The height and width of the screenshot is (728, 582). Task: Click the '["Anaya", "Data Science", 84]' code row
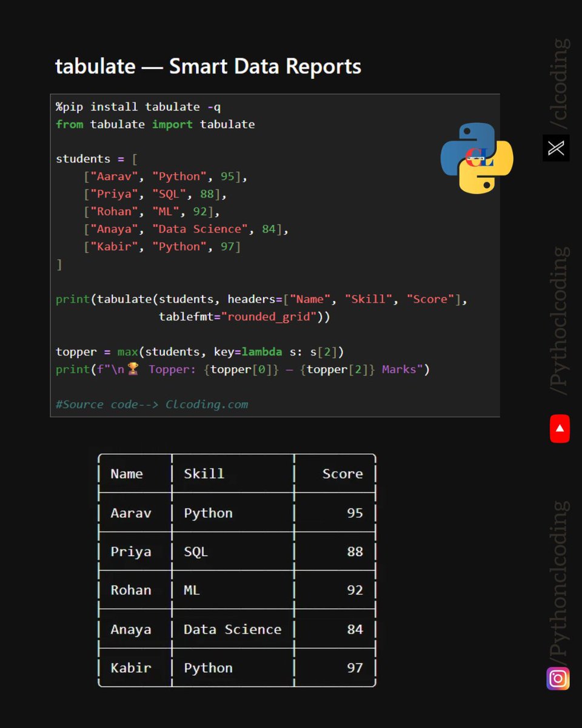(x=186, y=229)
